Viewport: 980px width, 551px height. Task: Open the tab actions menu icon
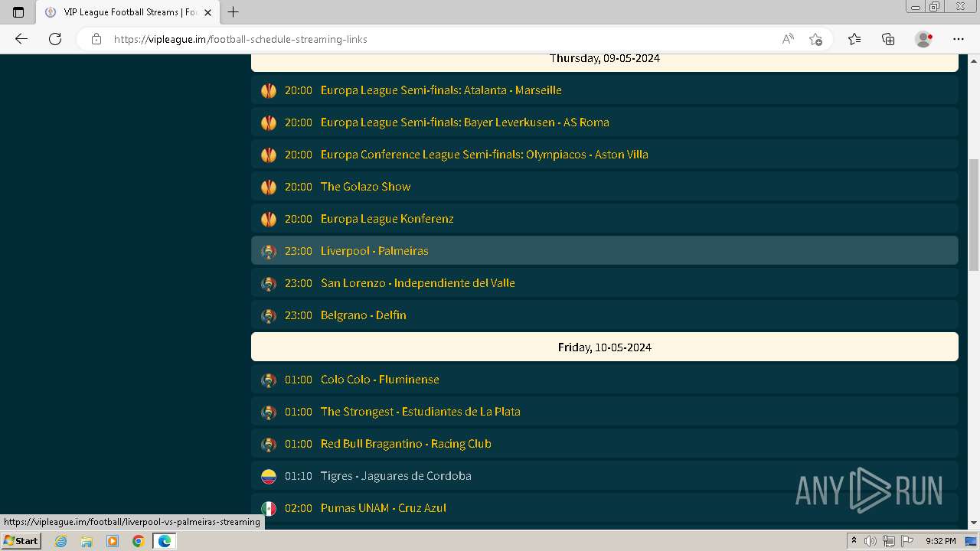[18, 12]
